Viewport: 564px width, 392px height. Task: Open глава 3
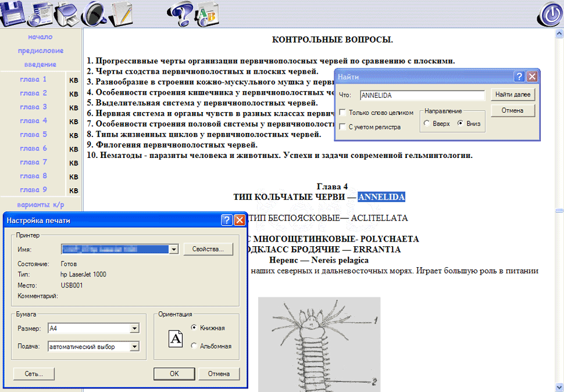(x=33, y=107)
